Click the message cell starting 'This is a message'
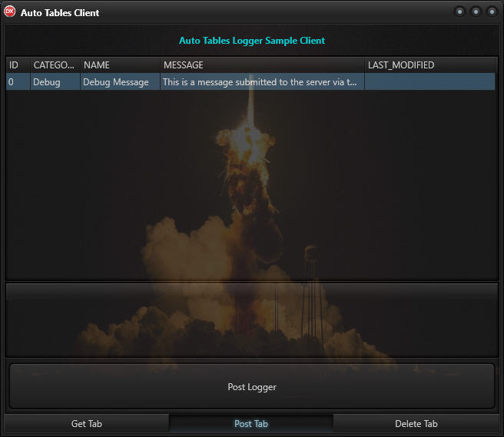This screenshot has height=437, width=504. (262, 82)
